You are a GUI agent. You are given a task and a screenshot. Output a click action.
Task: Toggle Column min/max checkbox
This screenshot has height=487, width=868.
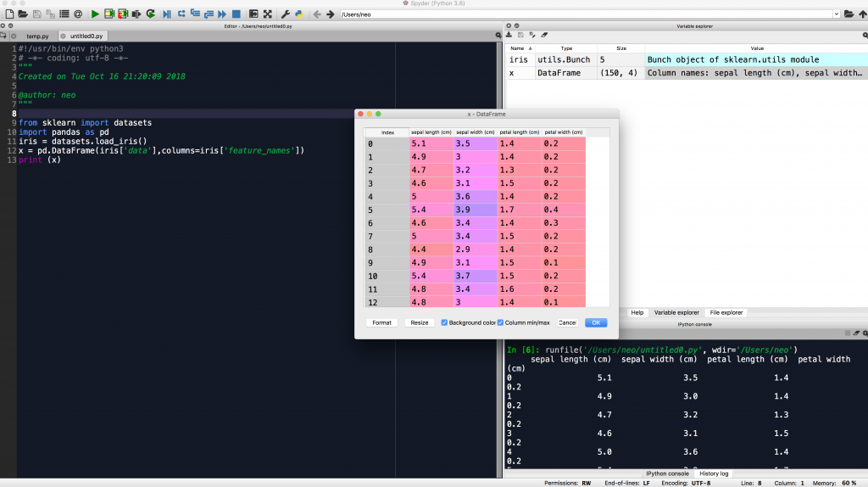click(x=500, y=322)
